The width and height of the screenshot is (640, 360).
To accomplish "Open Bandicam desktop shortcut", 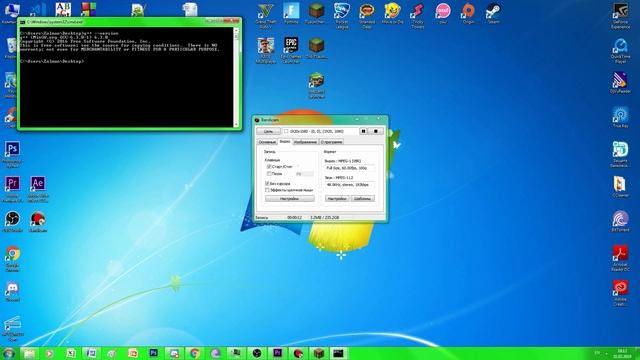I will (x=38, y=222).
